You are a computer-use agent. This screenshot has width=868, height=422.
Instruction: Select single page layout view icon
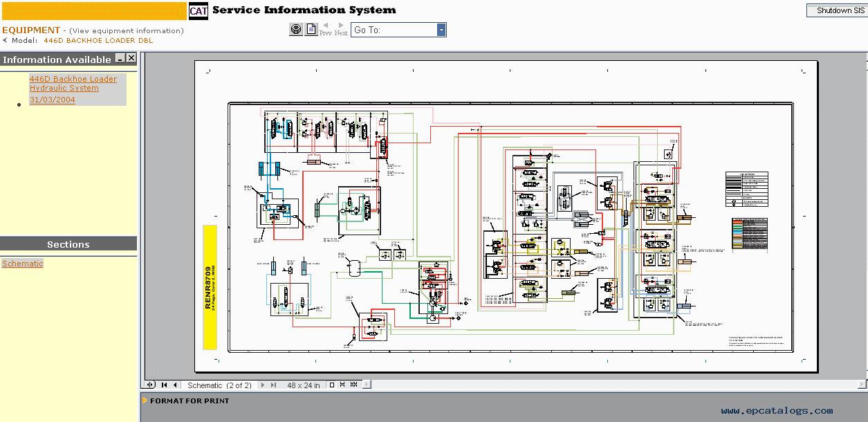pos(332,385)
